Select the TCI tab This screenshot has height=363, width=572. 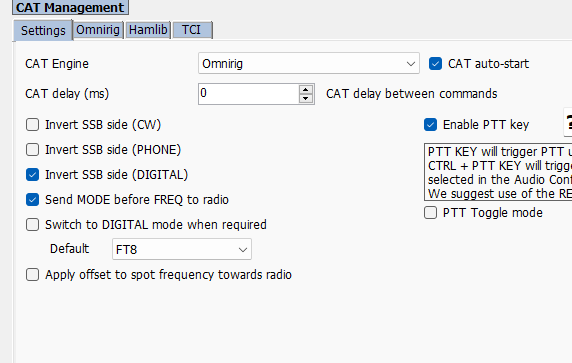coord(192,30)
